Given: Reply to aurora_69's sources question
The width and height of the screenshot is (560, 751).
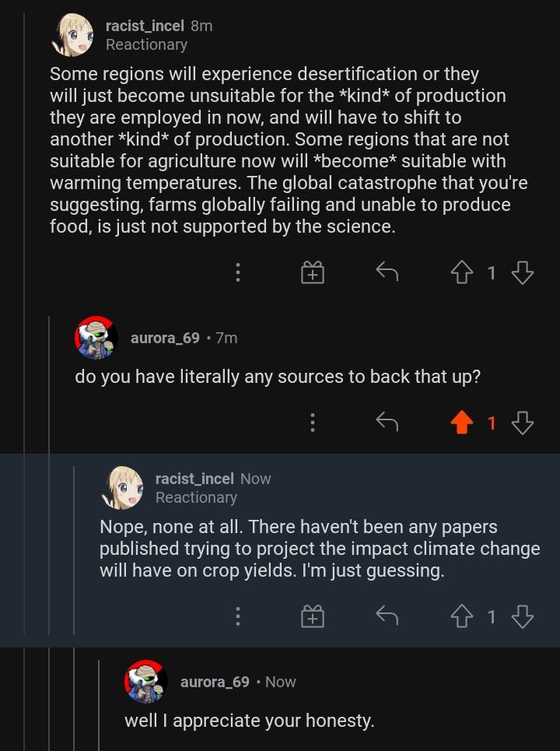Looking at the screenshot, I should point(387,423).
